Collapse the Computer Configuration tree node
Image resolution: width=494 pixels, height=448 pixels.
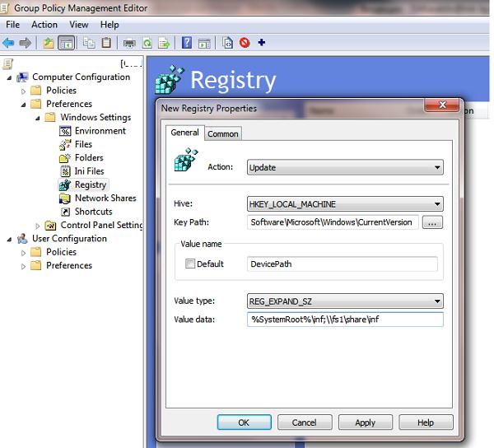[9, 77]
